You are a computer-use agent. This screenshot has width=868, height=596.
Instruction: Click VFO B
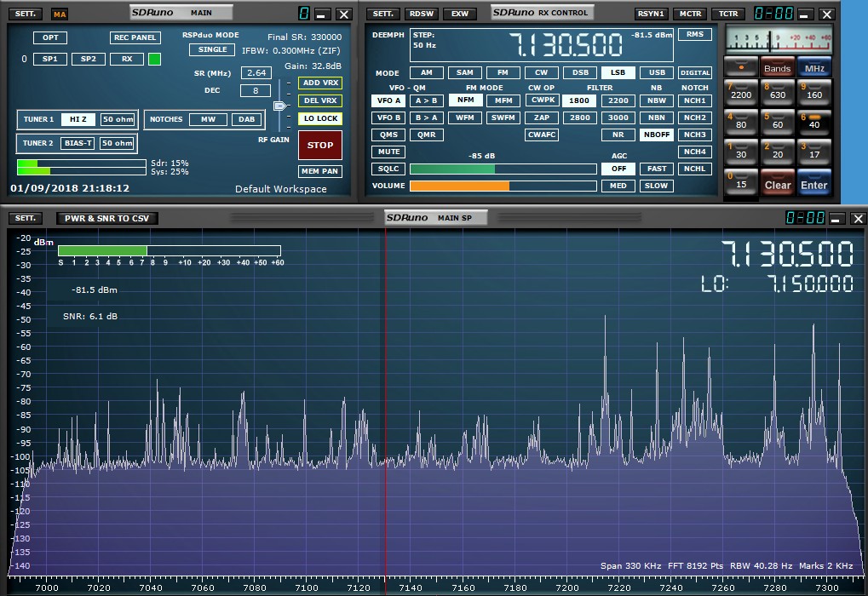(388, 117)
